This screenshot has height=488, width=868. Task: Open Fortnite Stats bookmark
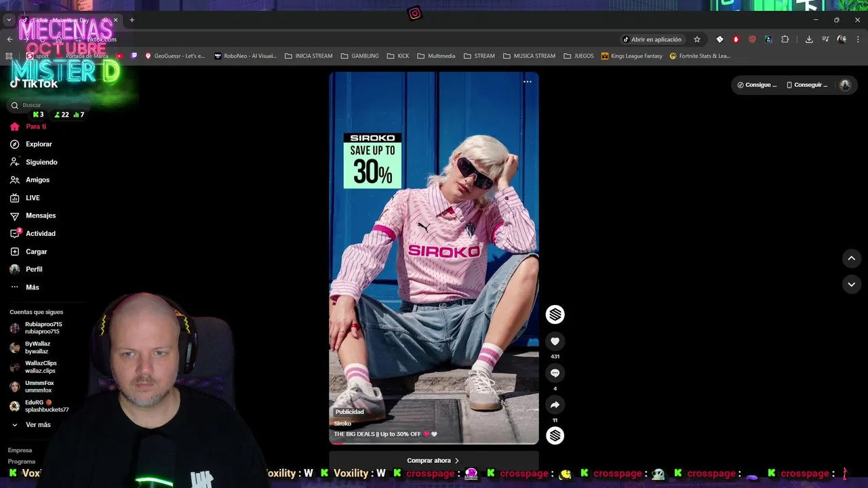click(x=700, y=56)
